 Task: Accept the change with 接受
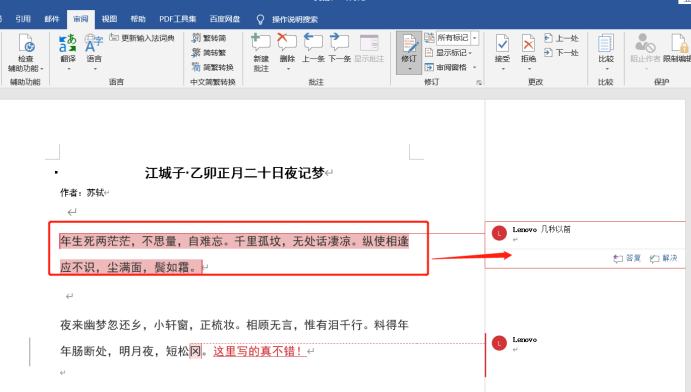(502, 48)
